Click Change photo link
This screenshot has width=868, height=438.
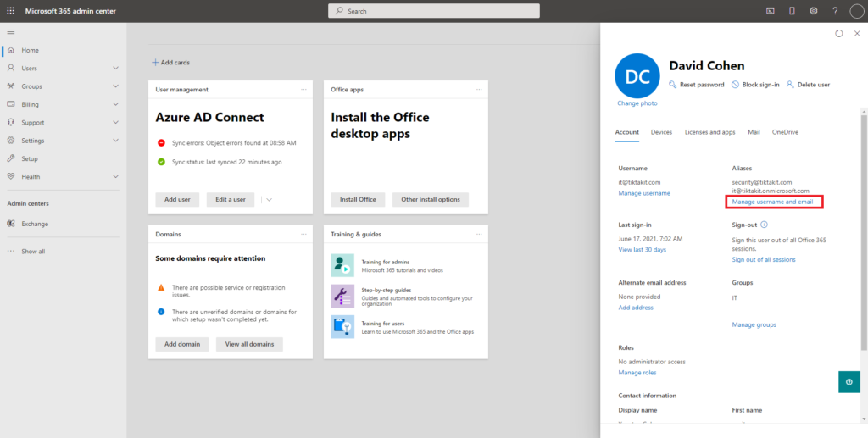point(637,103)
